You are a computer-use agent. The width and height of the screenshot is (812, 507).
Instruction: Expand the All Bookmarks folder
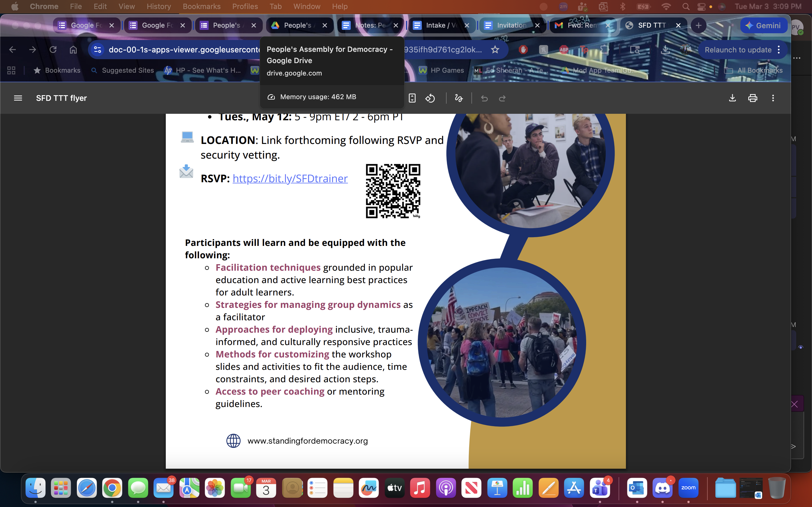(x=753, y=70)
